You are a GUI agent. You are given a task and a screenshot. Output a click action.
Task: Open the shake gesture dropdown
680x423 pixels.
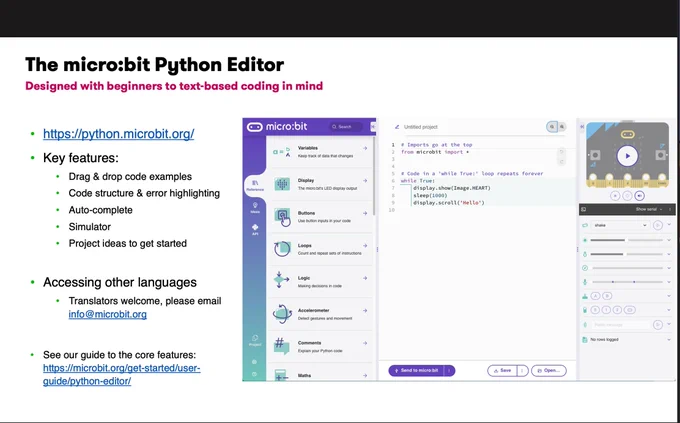(x=620, y=225)
